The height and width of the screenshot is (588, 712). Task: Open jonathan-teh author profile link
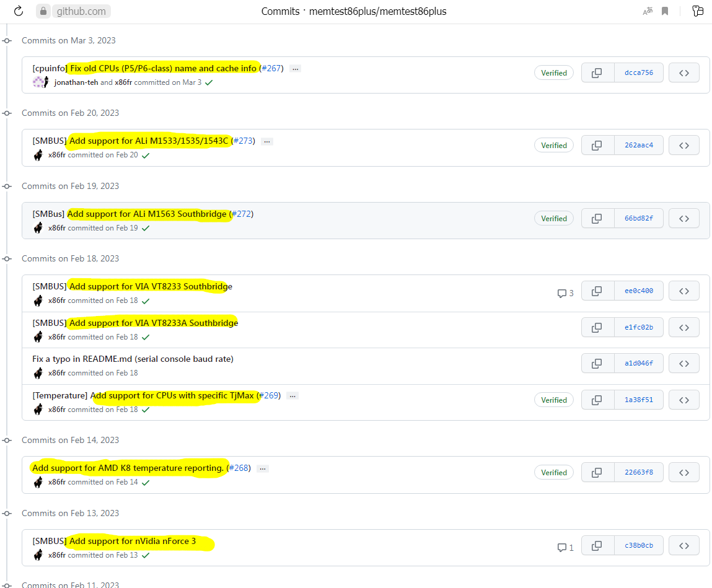click(76, 82)
